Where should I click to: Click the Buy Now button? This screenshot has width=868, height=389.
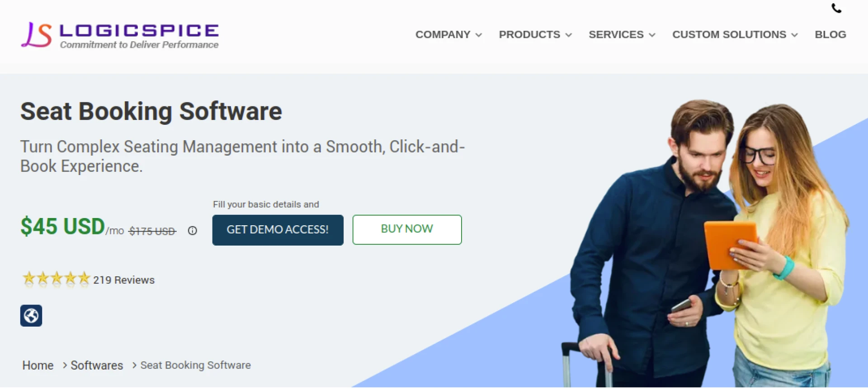(407, 229)
